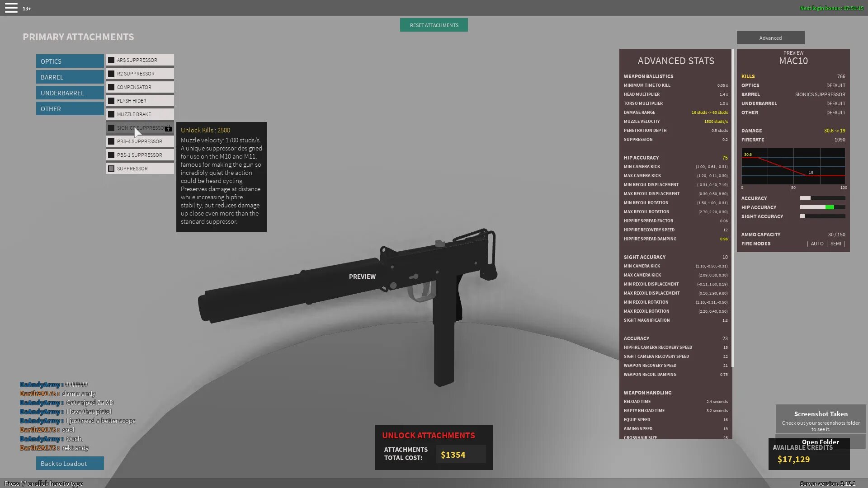Image resolution: width=868 pixels, height=488 pixels.
Task: Enable the Compensator attachment checkbox
Action: (111, 87)
